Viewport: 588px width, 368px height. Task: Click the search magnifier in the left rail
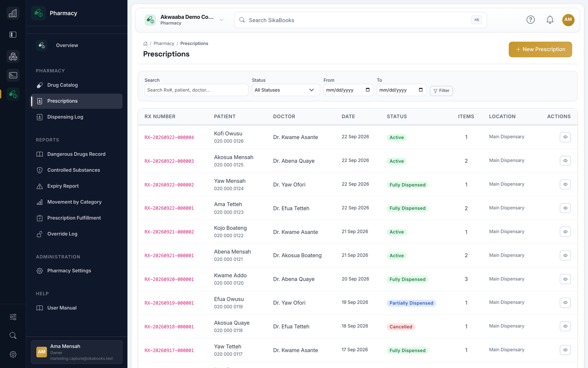tap(13, 336)
